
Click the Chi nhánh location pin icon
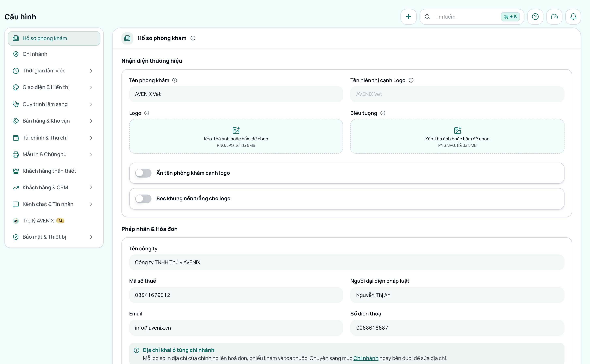16,54
